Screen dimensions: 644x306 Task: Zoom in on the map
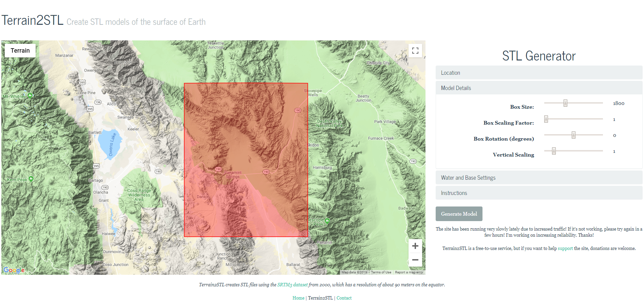(415, 246)
